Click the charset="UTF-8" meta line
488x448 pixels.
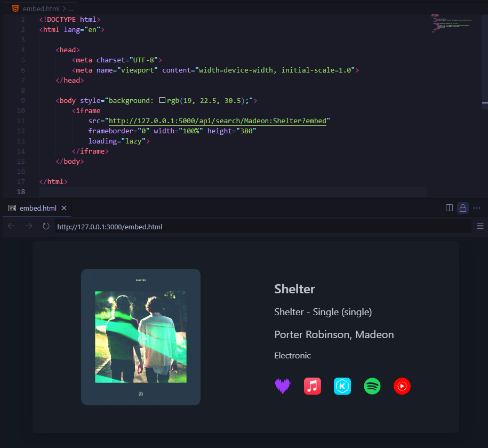[x=117, y=60]
